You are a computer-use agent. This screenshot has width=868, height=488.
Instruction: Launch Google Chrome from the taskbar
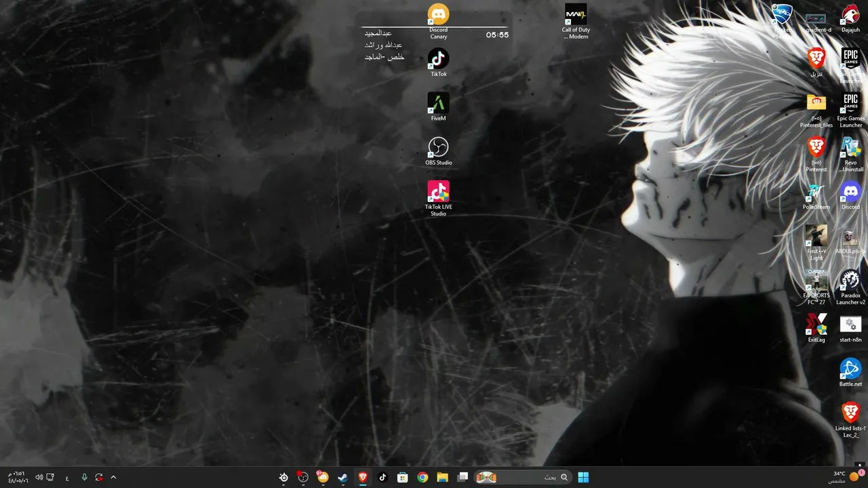422,477
